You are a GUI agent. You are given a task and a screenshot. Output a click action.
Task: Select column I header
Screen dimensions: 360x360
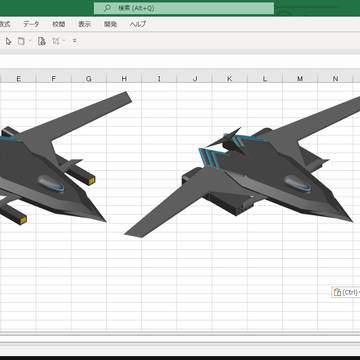click(x=159, y=79)
